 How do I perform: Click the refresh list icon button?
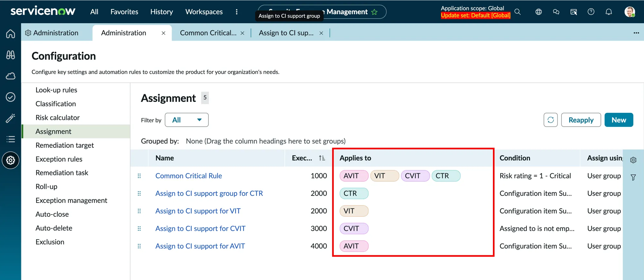point(550,120)
